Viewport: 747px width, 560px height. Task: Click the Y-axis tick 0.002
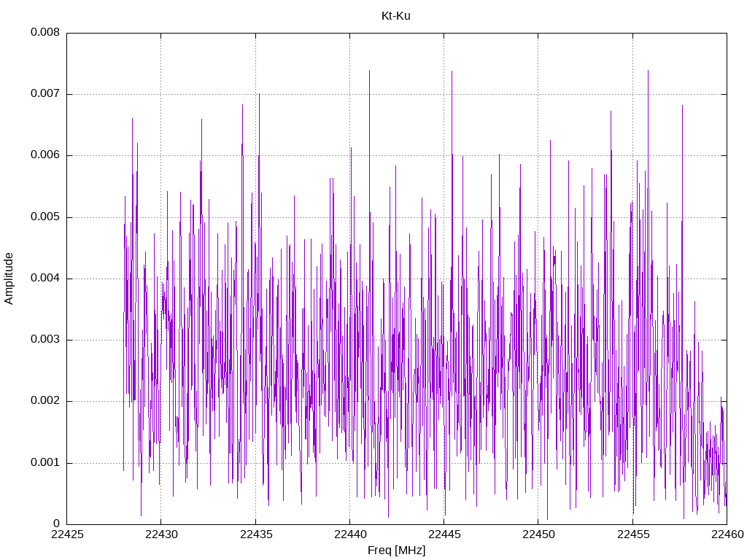pyautogui.click(x=45, y=401)
